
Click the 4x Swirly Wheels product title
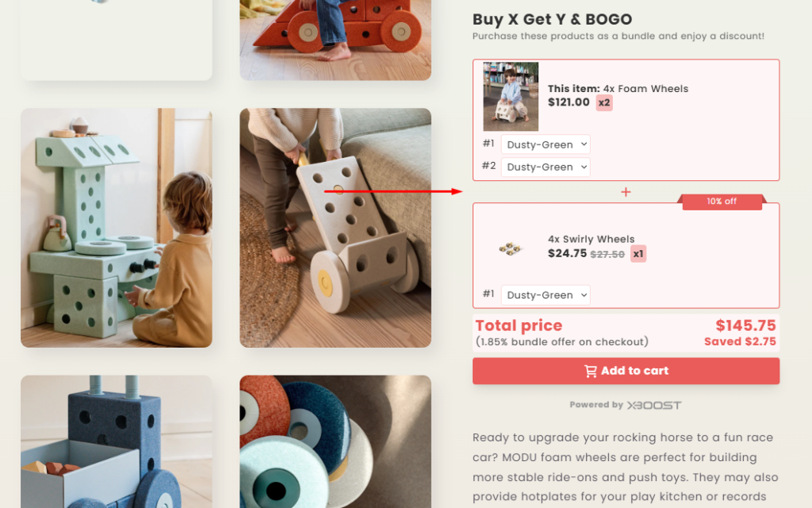point(591,239)
